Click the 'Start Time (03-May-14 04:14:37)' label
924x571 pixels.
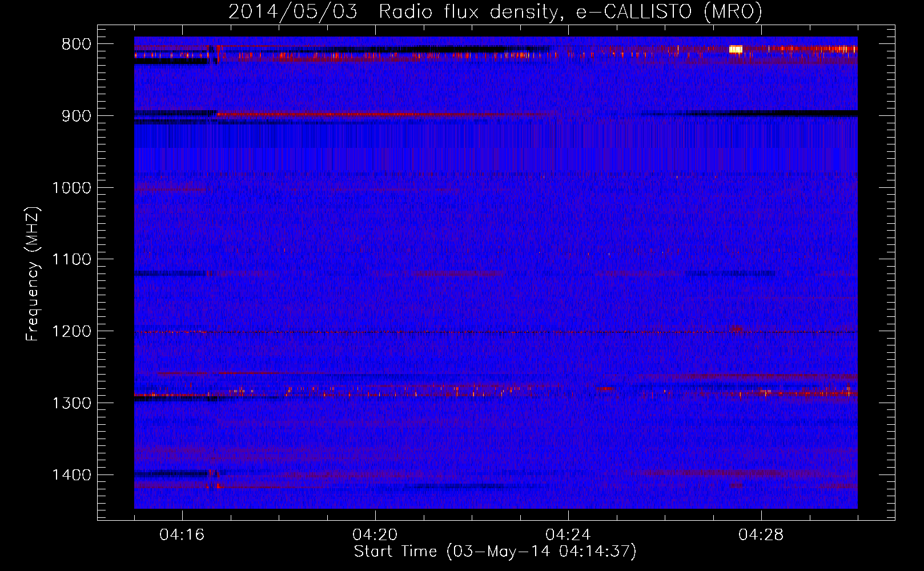pos(495,552)
